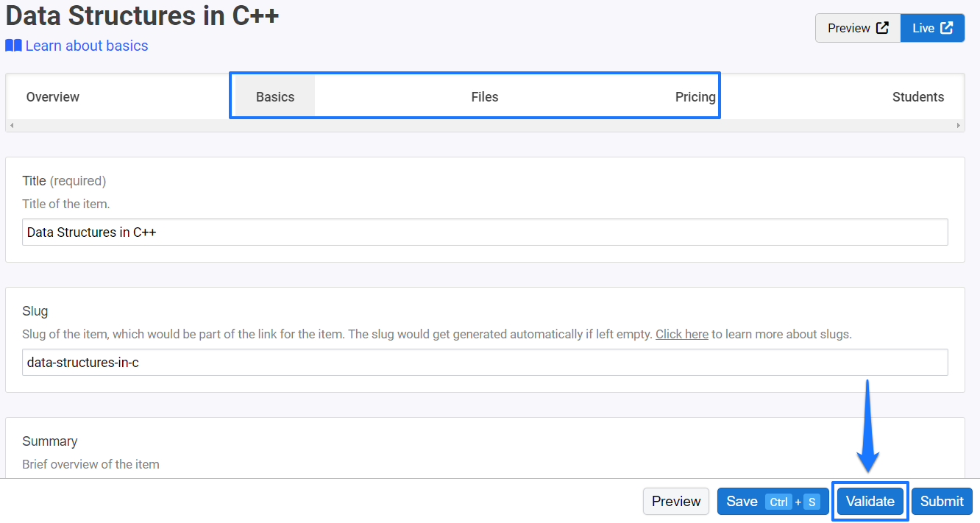Open the Learn about basics link
The height and width of the screenshot is (523, 980).
coord(87,46)
